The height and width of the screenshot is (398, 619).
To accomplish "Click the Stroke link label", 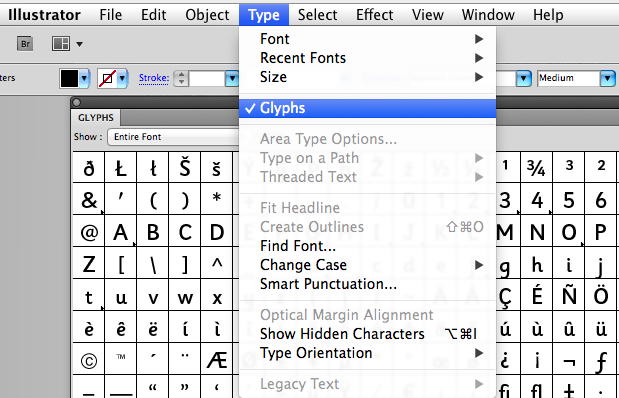I will pyautogui.click(x=154, y=78).
